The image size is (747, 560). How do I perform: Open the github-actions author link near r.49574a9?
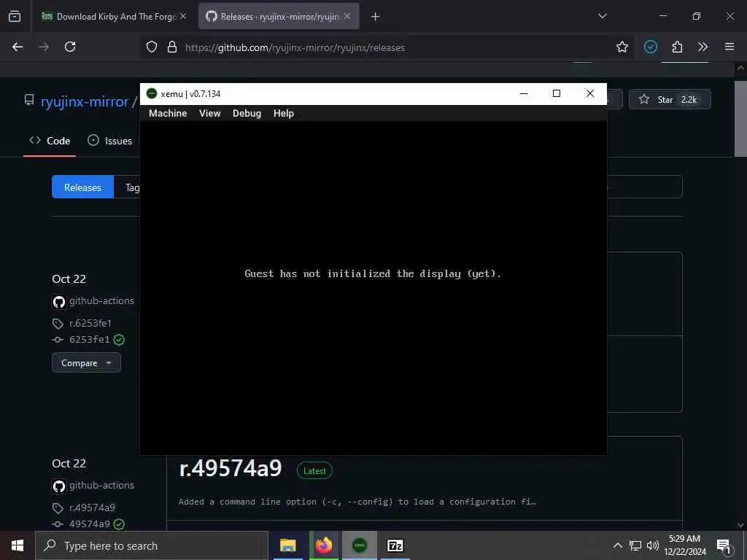click(101, 485)
